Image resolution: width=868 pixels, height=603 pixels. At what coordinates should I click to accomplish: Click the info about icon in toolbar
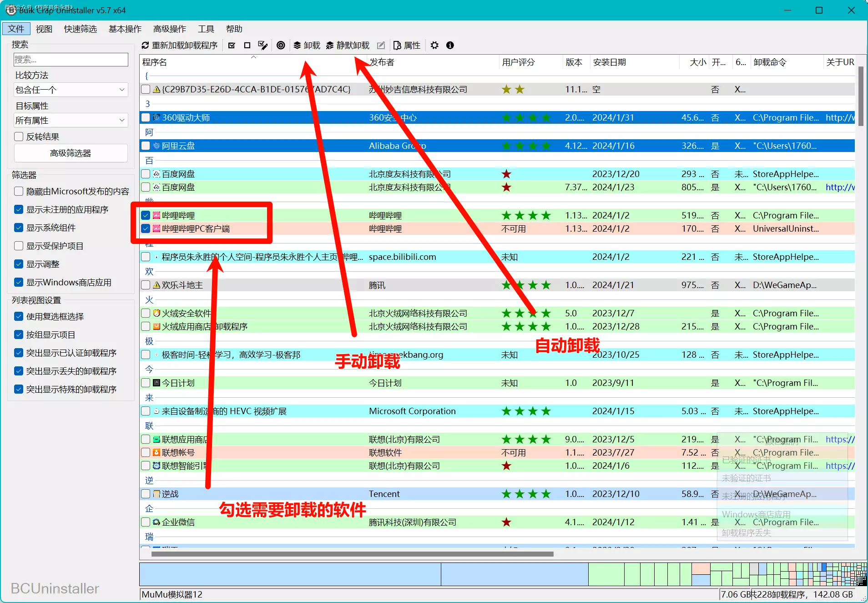(x=450, y=46)
